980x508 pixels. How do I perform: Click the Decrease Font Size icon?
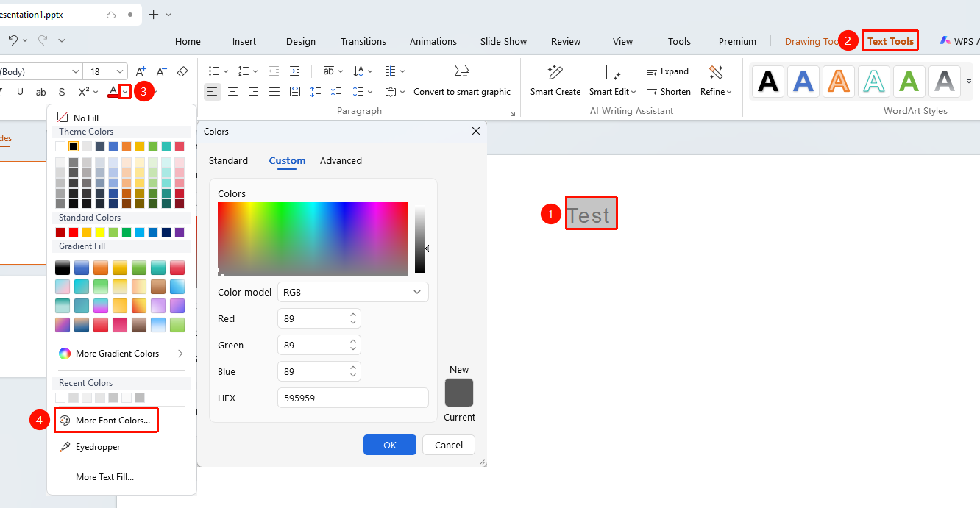pyautogui.click(x=162, y=71)
